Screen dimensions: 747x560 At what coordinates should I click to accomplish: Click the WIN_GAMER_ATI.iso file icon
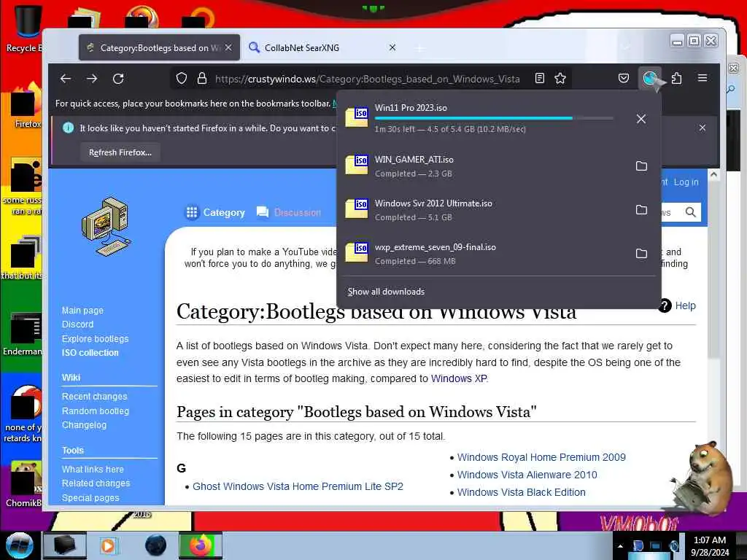(357, 165)
